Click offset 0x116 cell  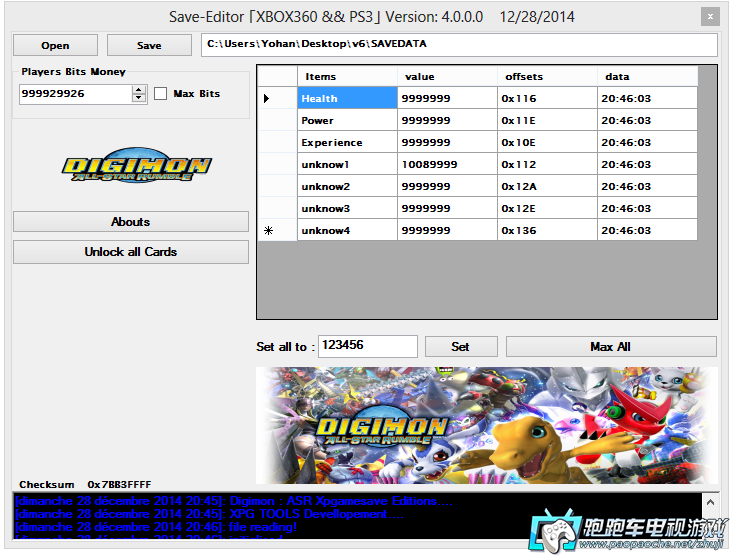[547, 98]
